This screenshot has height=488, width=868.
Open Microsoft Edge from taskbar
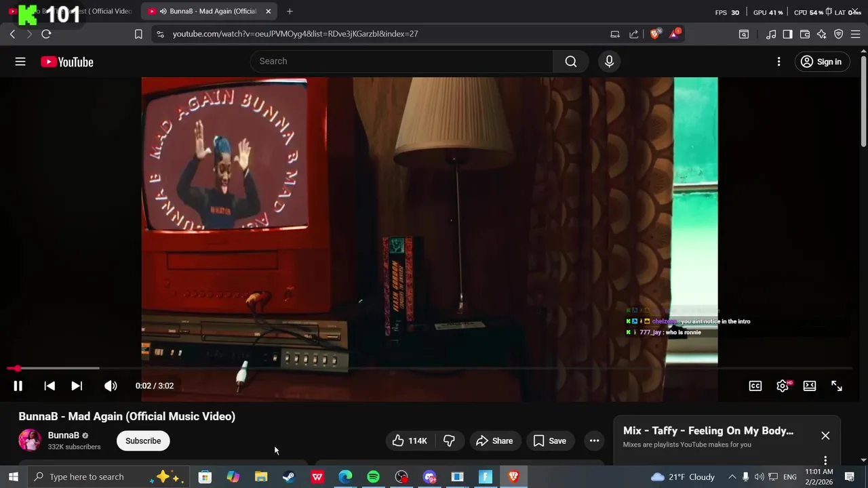[x=345, y=476]
